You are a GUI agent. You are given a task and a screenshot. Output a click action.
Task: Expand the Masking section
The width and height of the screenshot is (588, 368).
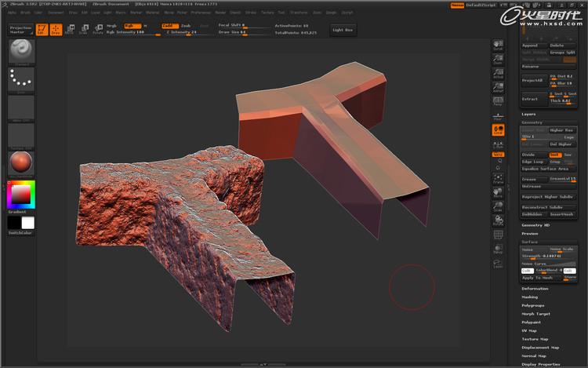point(530,297)
